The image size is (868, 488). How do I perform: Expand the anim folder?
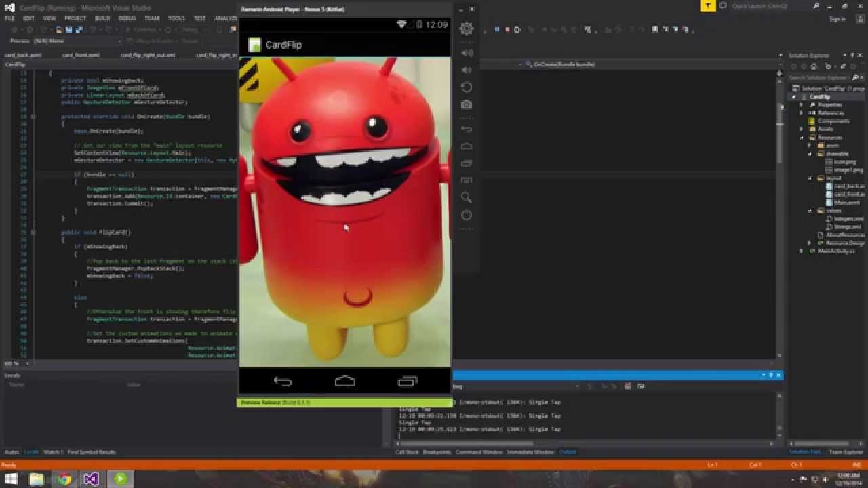(x=810, y=146)
